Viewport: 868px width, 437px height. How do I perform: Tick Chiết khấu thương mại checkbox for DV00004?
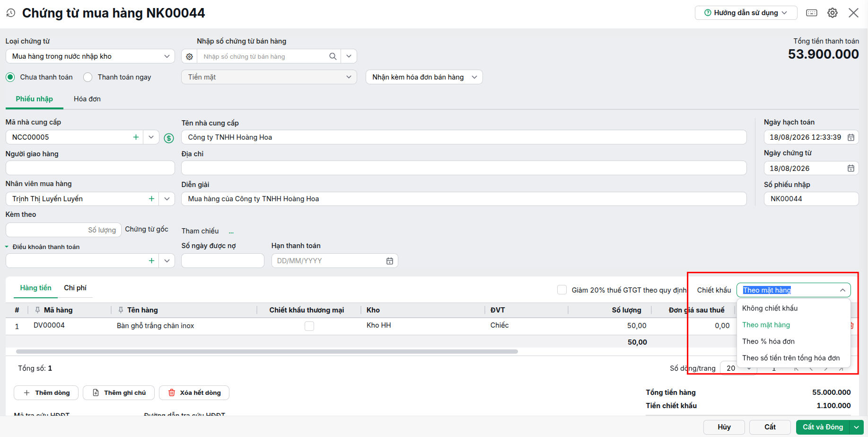click(309, 326)
